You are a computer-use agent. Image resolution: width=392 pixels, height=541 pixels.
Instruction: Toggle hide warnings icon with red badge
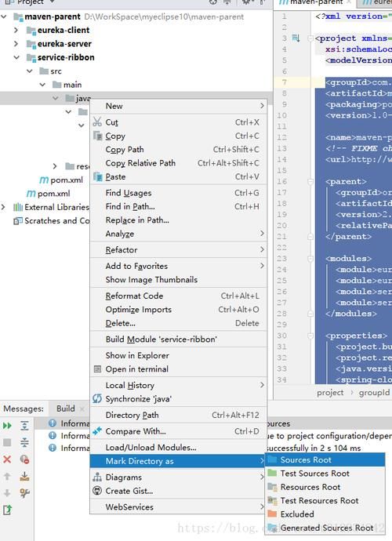tap(24, 459)
